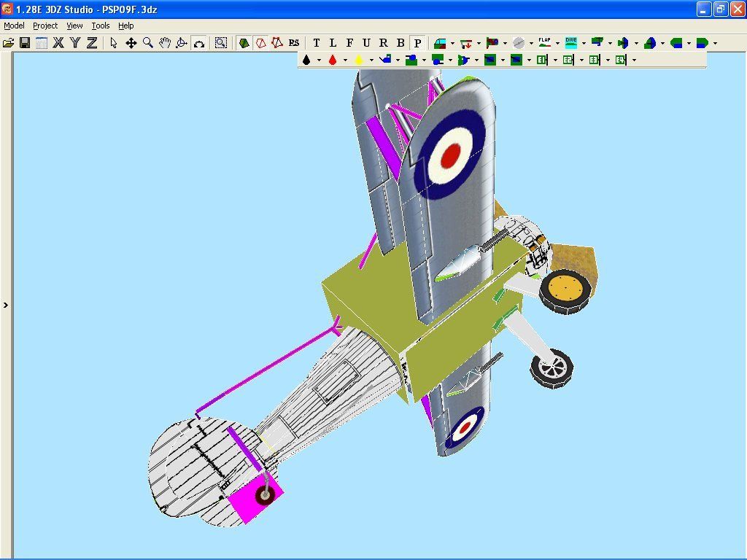Switch to Right view with R button
747x560 pixels.
tap(384, 43)
